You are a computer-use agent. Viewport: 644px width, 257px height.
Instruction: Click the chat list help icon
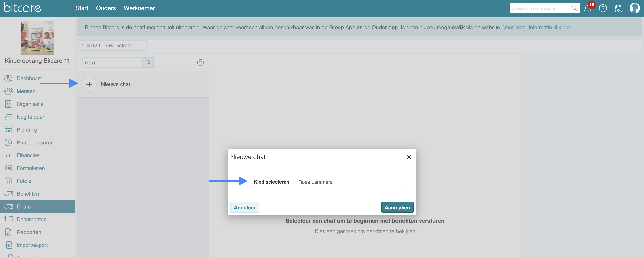pyautogui.click(x=200, y=63)
